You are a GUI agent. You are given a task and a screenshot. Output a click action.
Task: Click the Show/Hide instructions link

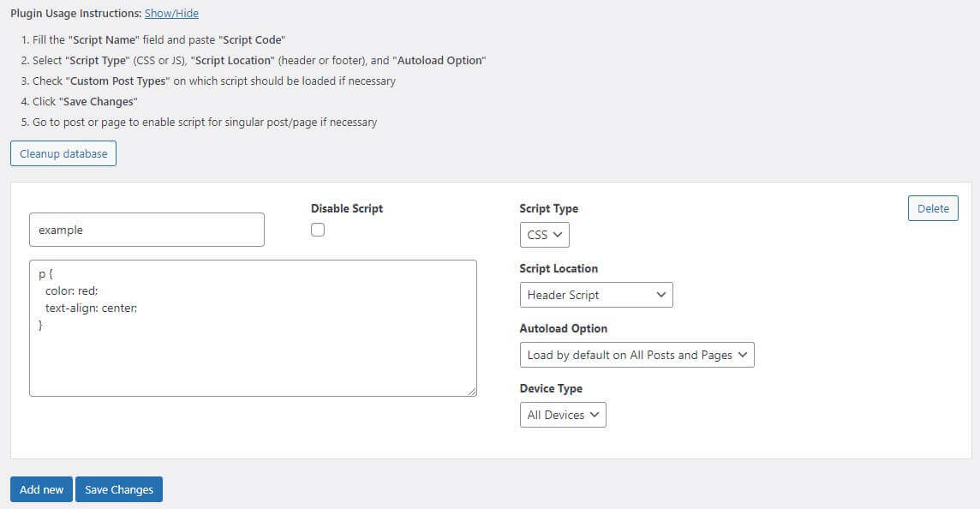click(171, 14)
